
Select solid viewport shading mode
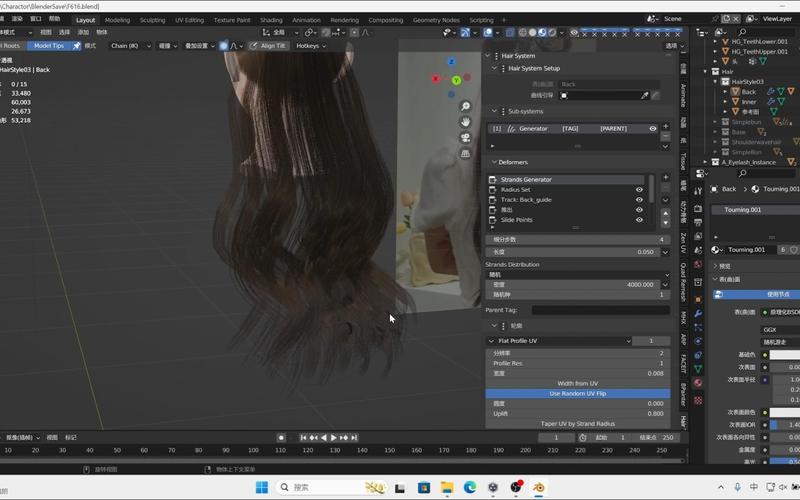(x=532, y=33)
